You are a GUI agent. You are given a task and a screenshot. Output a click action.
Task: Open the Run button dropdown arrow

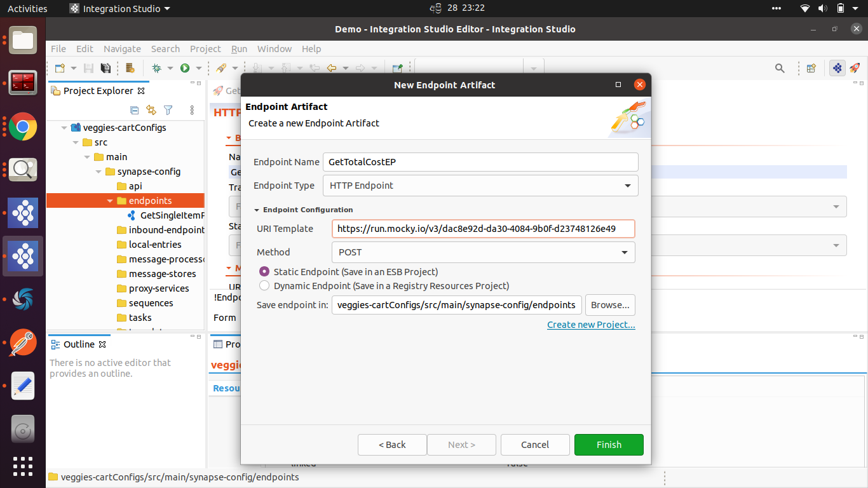[x=199, y=68]
